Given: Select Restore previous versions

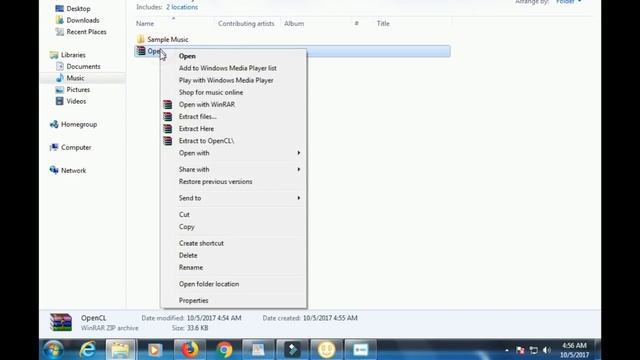Looking at the screenshot, I should (x=216, y=182).
